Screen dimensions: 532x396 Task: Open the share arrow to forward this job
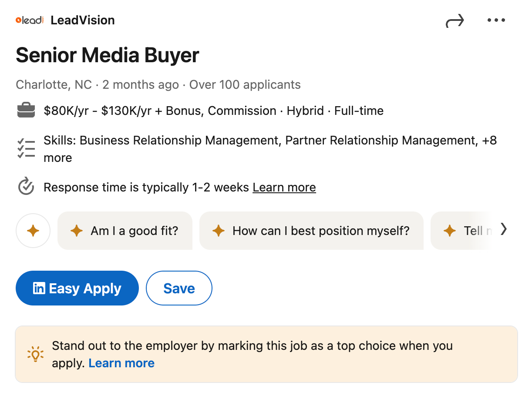455,20
